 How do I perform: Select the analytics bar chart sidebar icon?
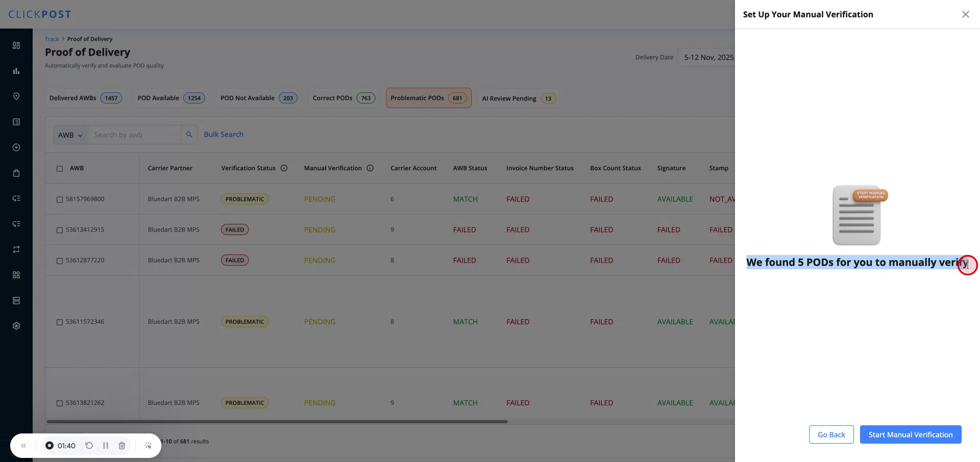tap(16, 71)
